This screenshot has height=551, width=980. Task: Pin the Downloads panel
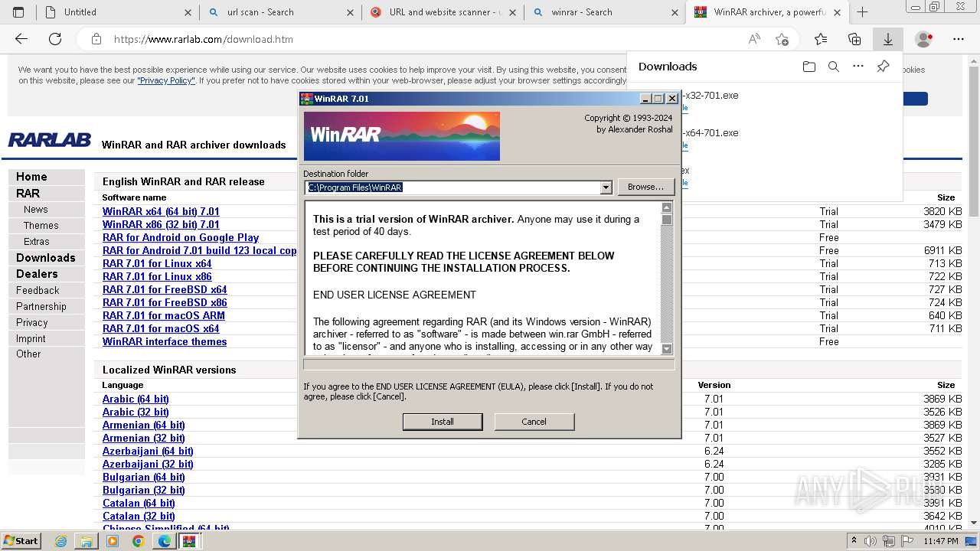tap(883, 67)
